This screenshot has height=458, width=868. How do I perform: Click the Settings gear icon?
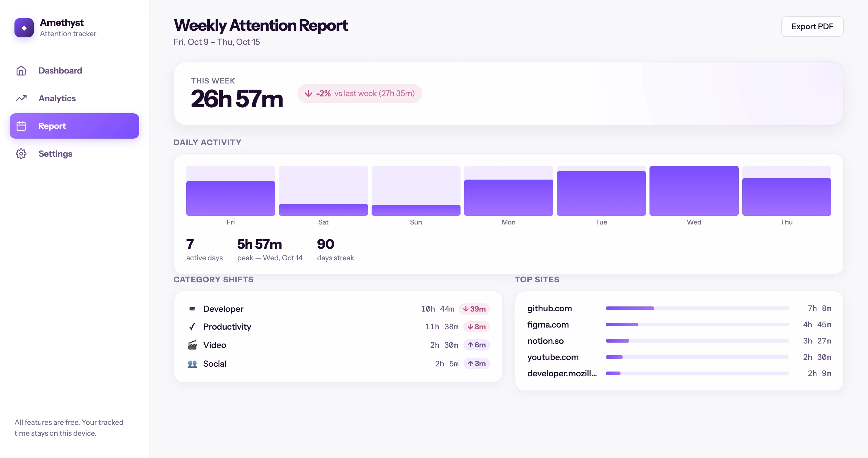tap(21, 154)
